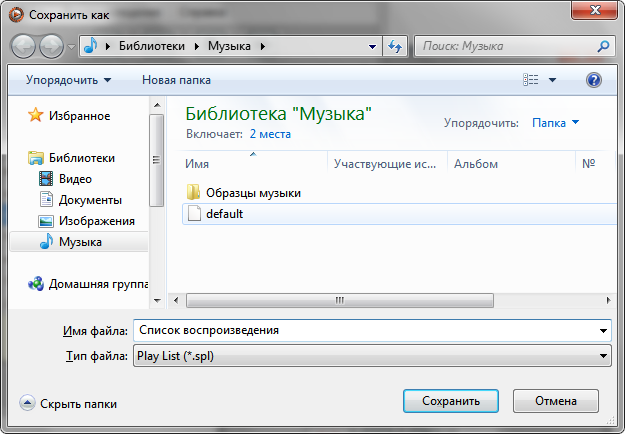Click the music note icon in address bar
Screen dimensions: 625x434
(x=91, y=46)
